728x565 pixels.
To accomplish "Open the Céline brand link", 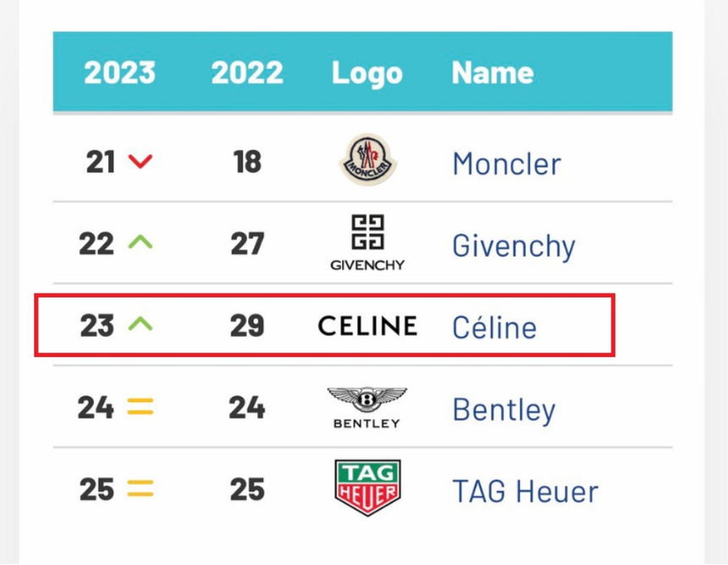I will (494, 326).
